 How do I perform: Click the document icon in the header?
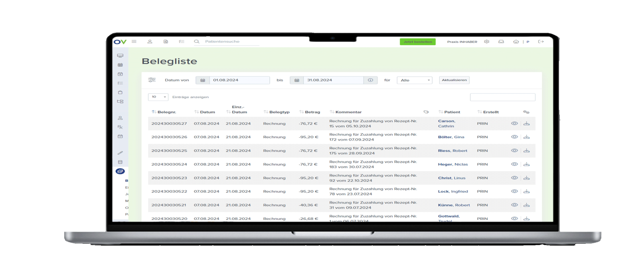(166, 42)
